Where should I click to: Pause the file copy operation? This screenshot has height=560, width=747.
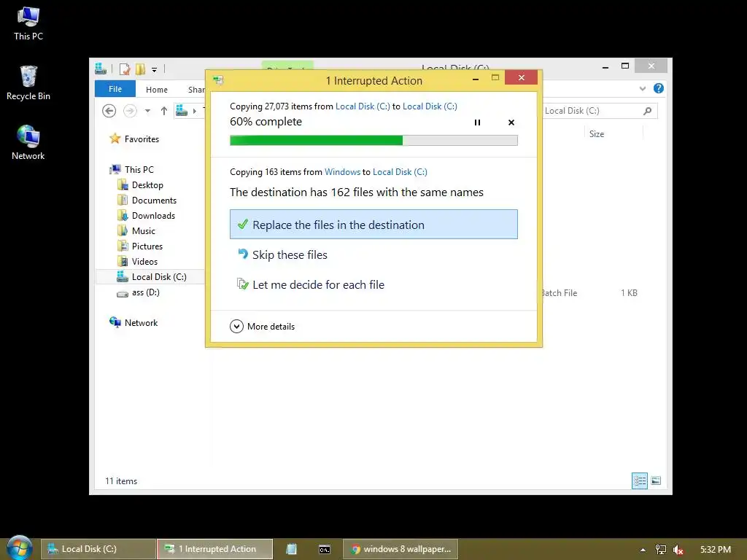[x=477, y=122]
